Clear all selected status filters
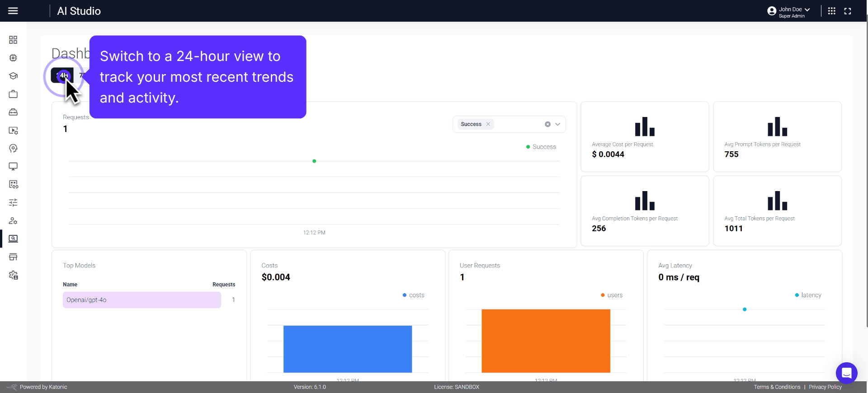Image resolution: width=868 pixels, height=393 pixels. click(547, 124)
